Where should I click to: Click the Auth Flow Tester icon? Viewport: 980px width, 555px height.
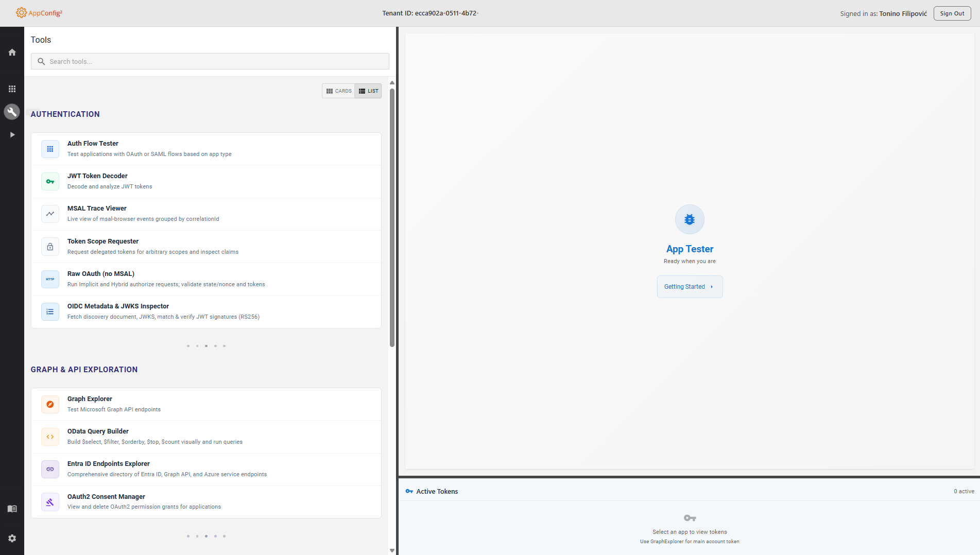[x=50, y=149]
